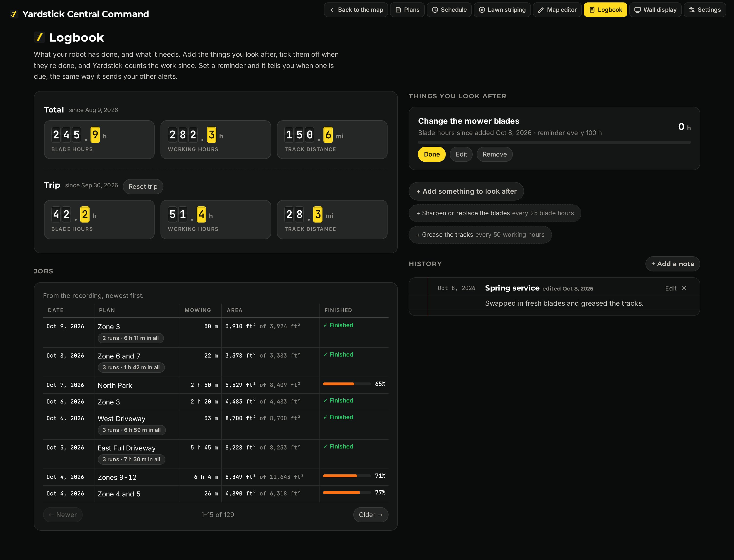Go back to the map
The width and height of the screenshot is (734, 560).
[x=356, y=10]
